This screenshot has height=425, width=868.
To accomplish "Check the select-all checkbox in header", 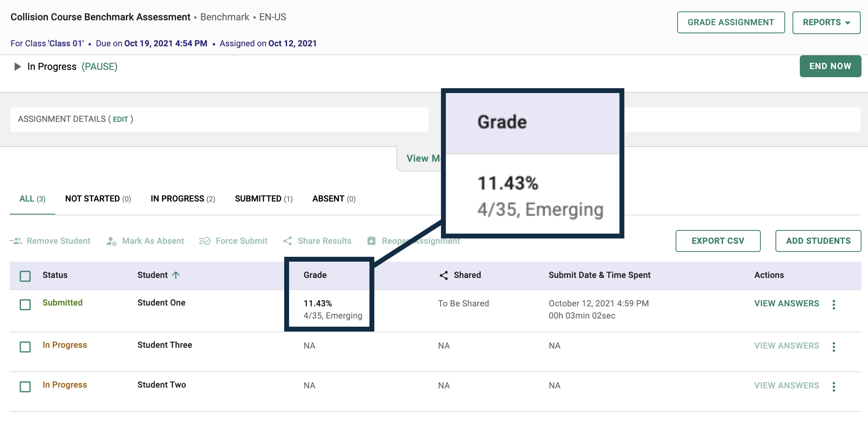I will [25, 276].
